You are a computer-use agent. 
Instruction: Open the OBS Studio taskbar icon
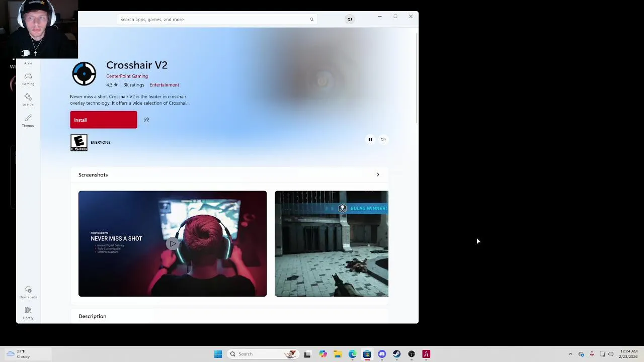pyautogui.click(x=412, y=354)
